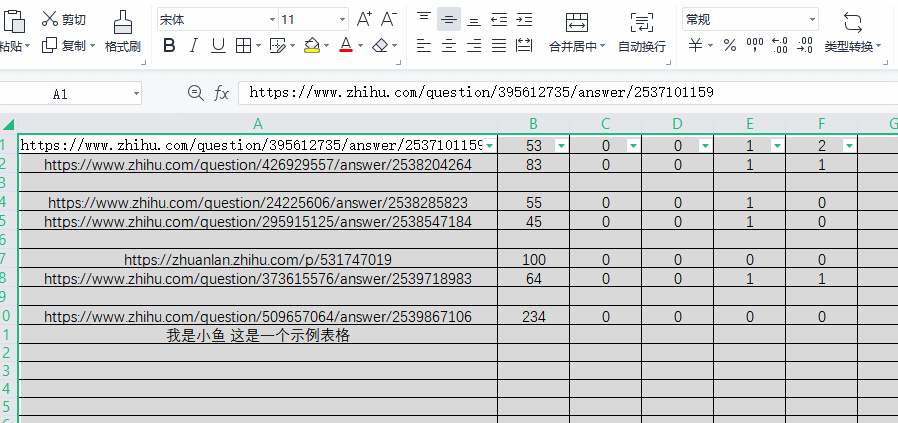Click the increase decimal places icon

[780, 45]
